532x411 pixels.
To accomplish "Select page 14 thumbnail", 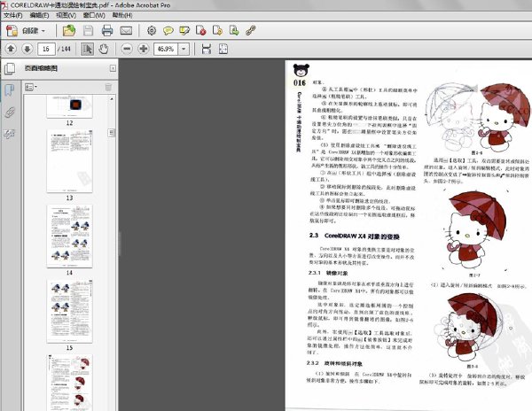I will coord(69,237).
